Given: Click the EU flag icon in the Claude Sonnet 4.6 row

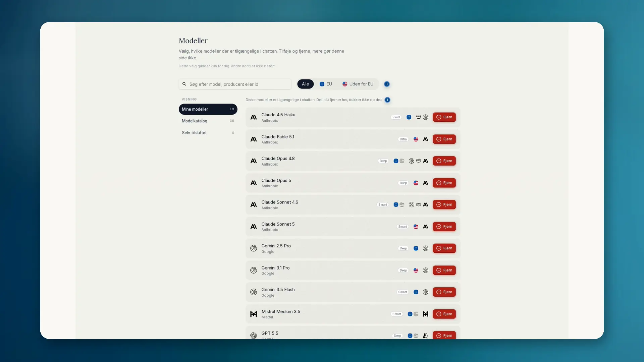Looking at the screenshot, I should click(x=396, y=205).
